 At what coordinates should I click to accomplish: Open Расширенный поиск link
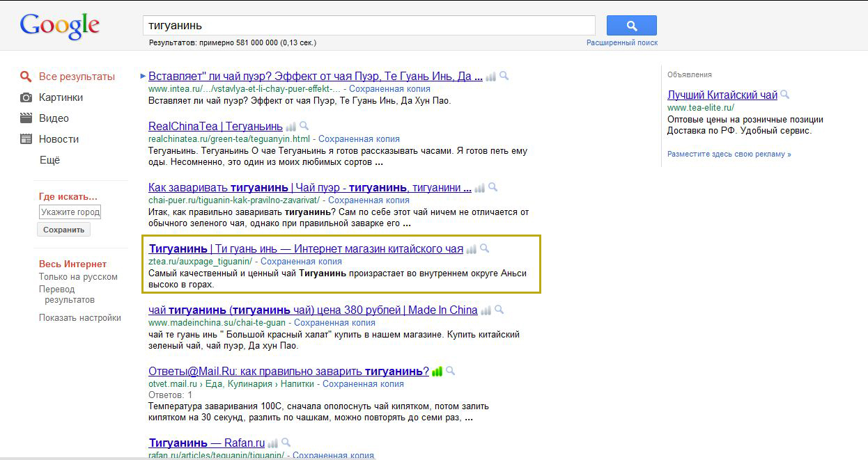[622, 42]
